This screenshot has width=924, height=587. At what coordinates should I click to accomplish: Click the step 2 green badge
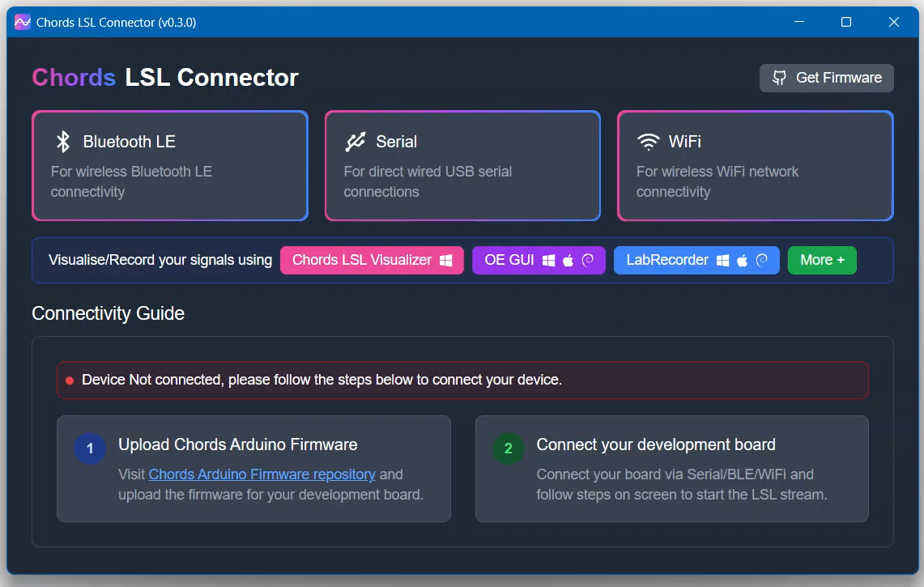click(508, 449)
